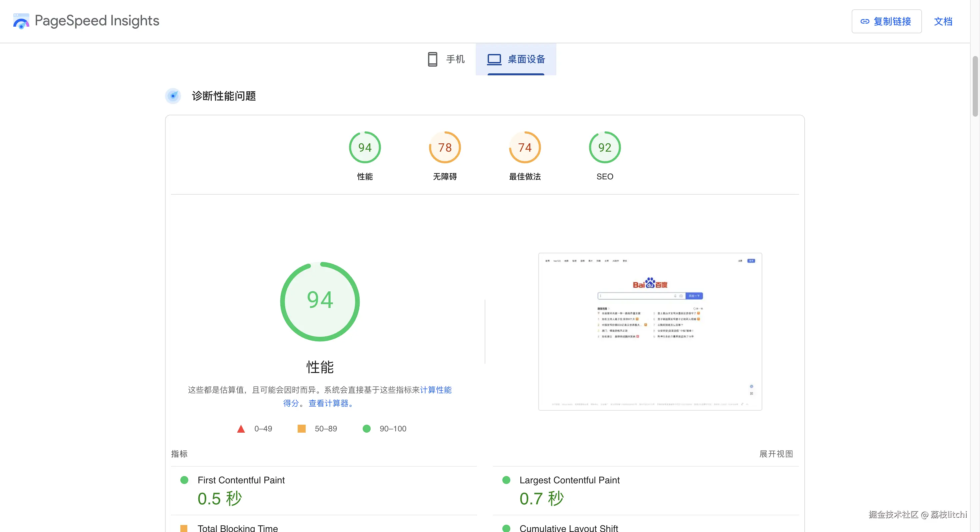The image size is (980, 532).
Task: Click the 74 best practices gauge
Action: tap(525, 148)
